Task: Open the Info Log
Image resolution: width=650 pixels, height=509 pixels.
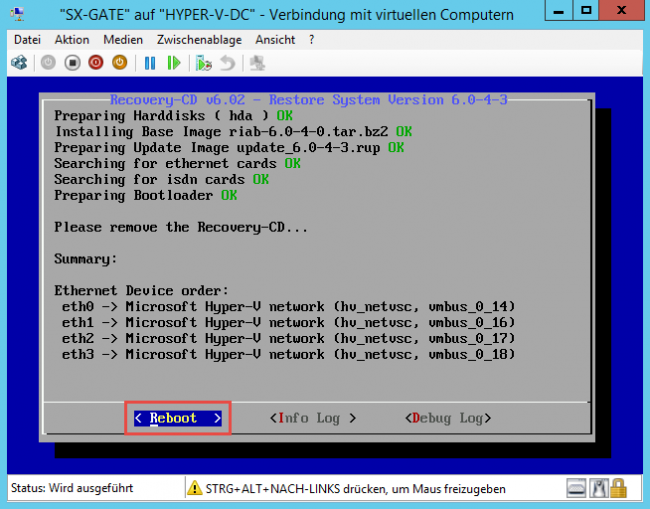Action: [313, 418]
